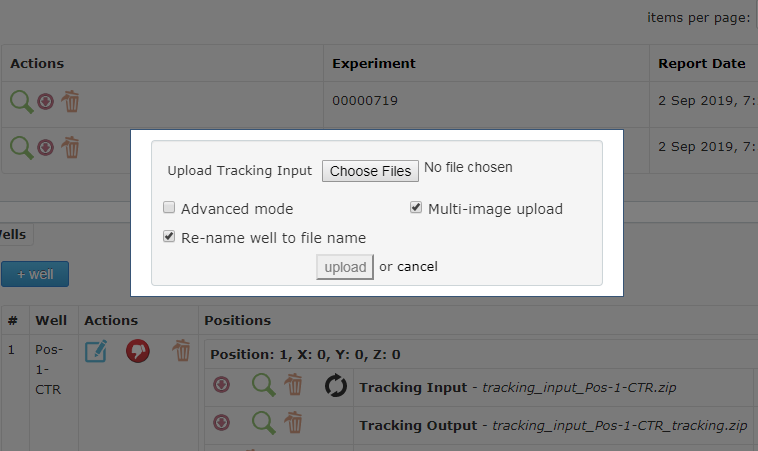Click red thumbs-down icon for well Pos-1-CTR
The width and height of the screenshot is (758, 451).
pos(138,351)
